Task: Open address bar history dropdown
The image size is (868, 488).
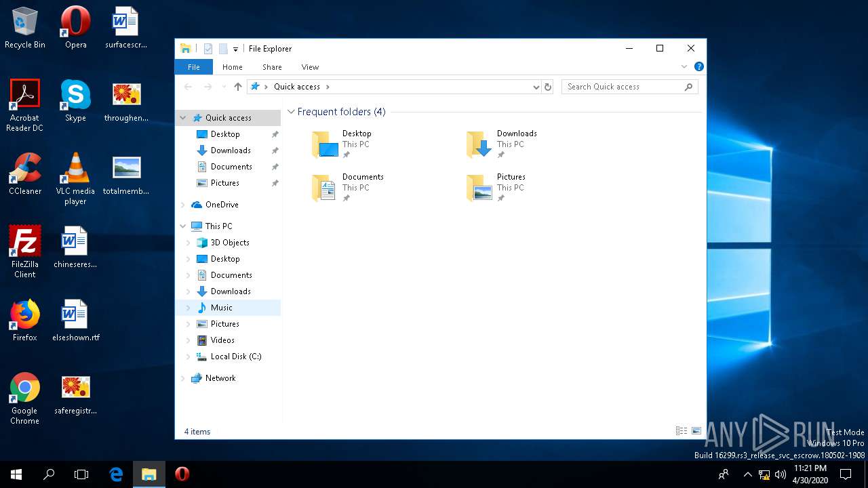Action: click(536, 87)
